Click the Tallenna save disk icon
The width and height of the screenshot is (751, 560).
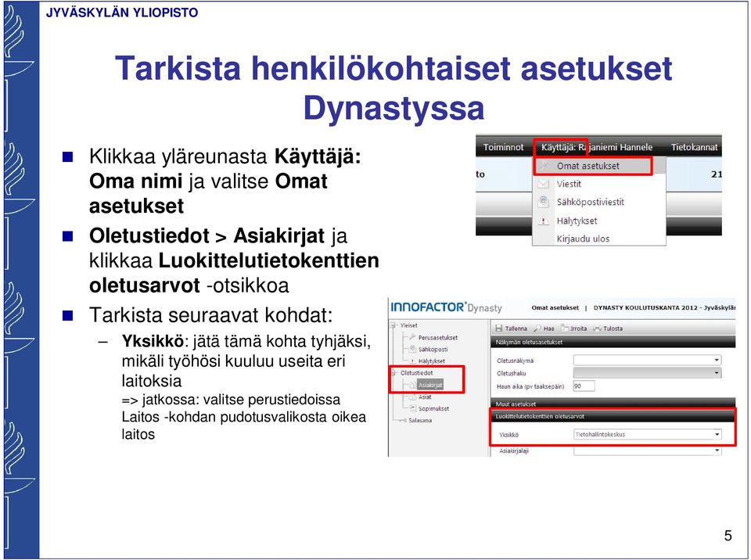[x=498, y=328]
